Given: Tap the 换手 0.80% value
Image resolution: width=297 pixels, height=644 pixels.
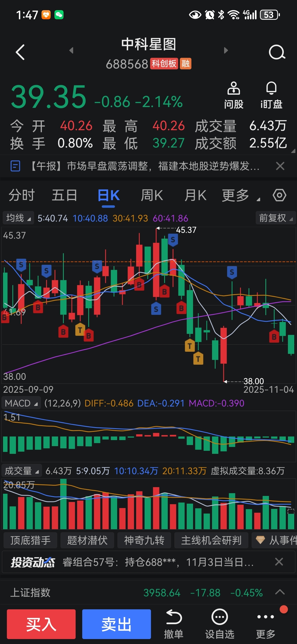Looking at the screenshot, I should point(75,143).
